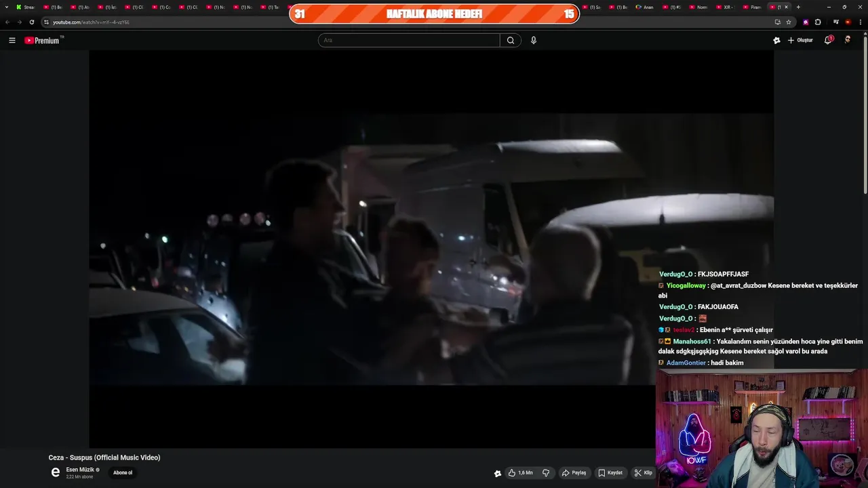
Task: Go to YouTube Premium home logo
Action: (43, 41)
